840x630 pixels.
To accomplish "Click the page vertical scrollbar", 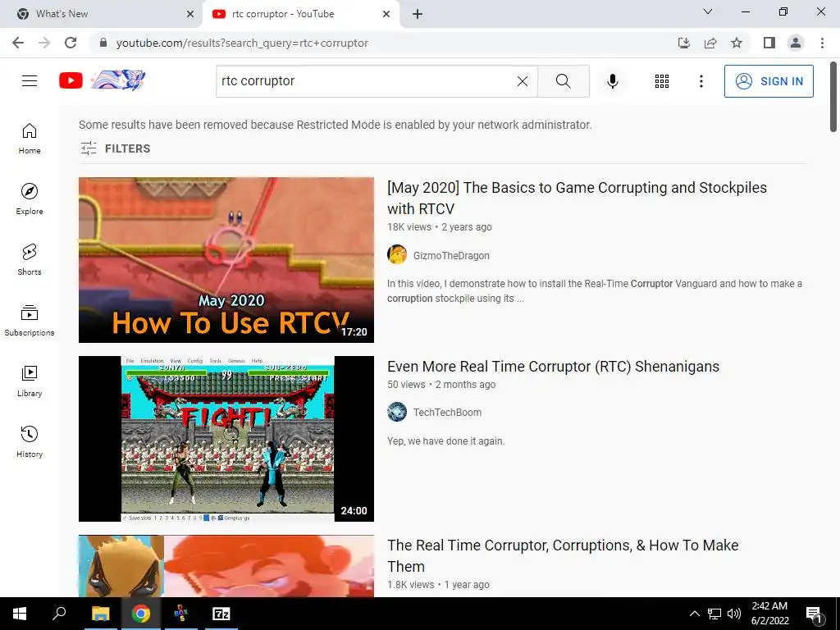I will (833, 97).
